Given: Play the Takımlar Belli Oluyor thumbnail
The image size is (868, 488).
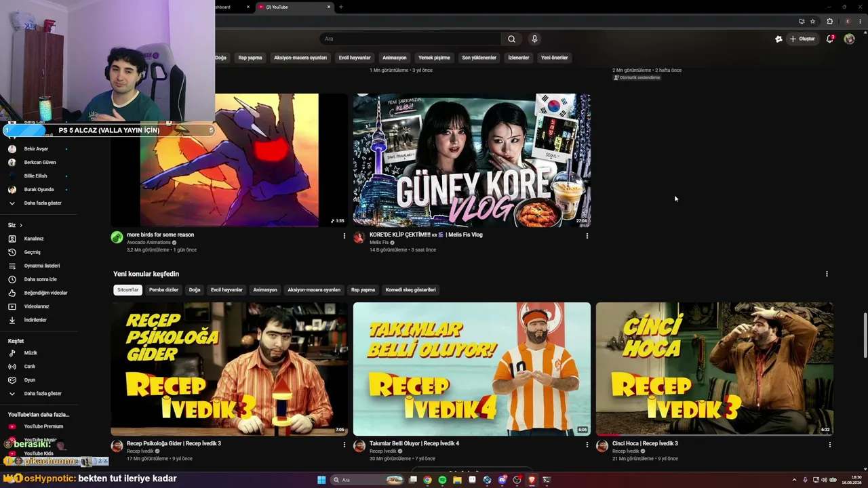Looking at the screenshot, I should (x=472, y=369).
